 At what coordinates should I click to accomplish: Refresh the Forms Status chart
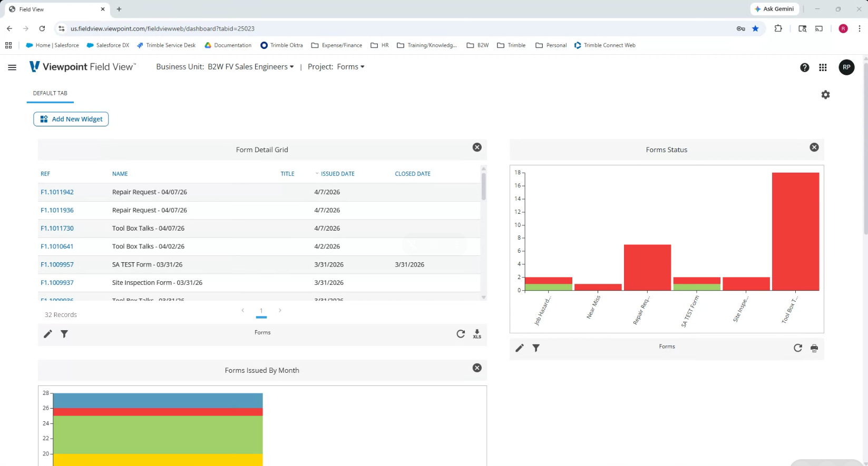pos(797,348)
